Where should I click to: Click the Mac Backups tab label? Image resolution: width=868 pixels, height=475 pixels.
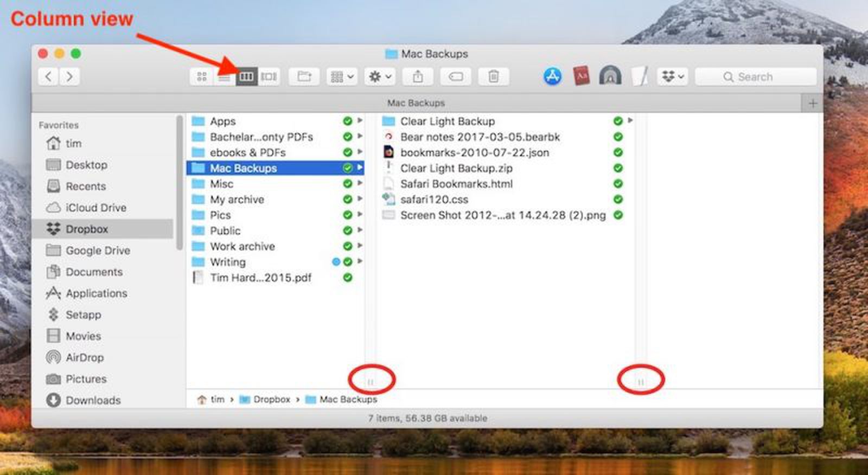(x=416, y=103)
